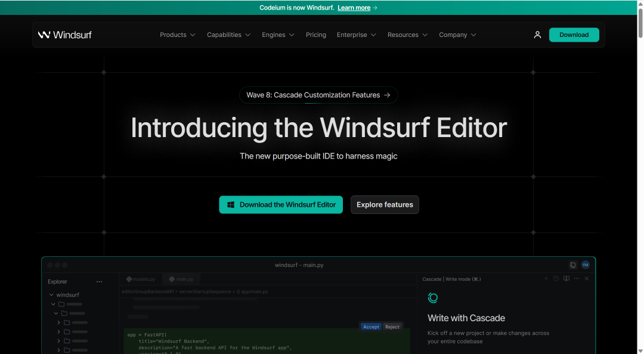Click the Cascade | Write mode label

451,280
